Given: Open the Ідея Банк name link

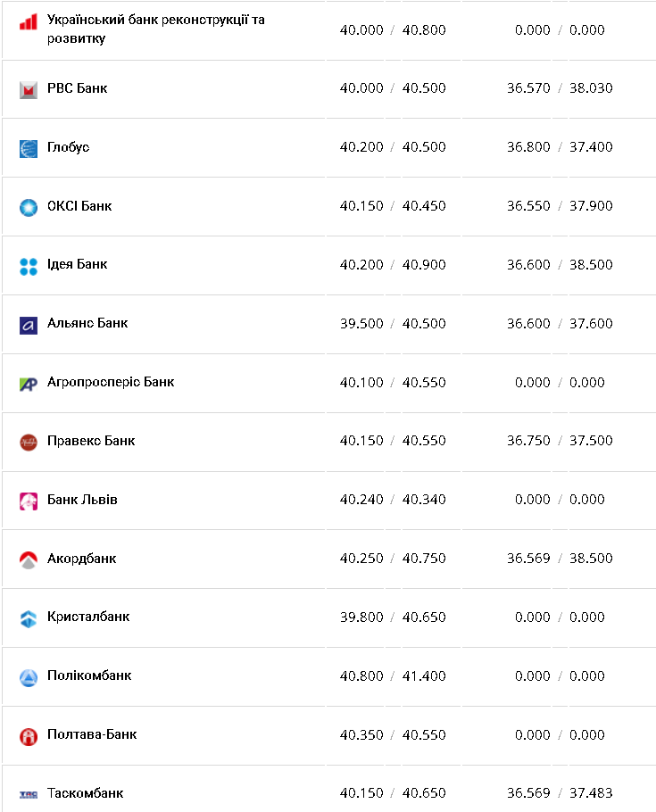Looking at the screenshot, I should (x=77, y=264).
